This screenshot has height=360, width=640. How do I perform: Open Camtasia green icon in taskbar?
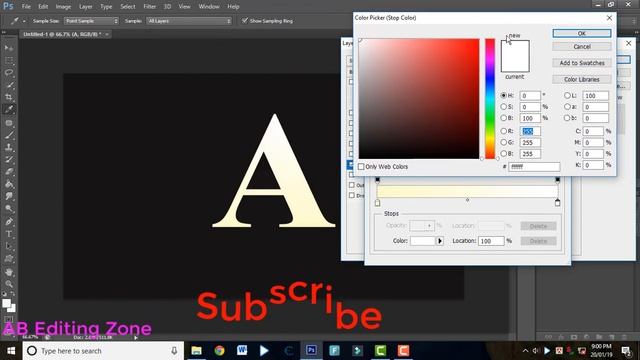pos(380,351)
